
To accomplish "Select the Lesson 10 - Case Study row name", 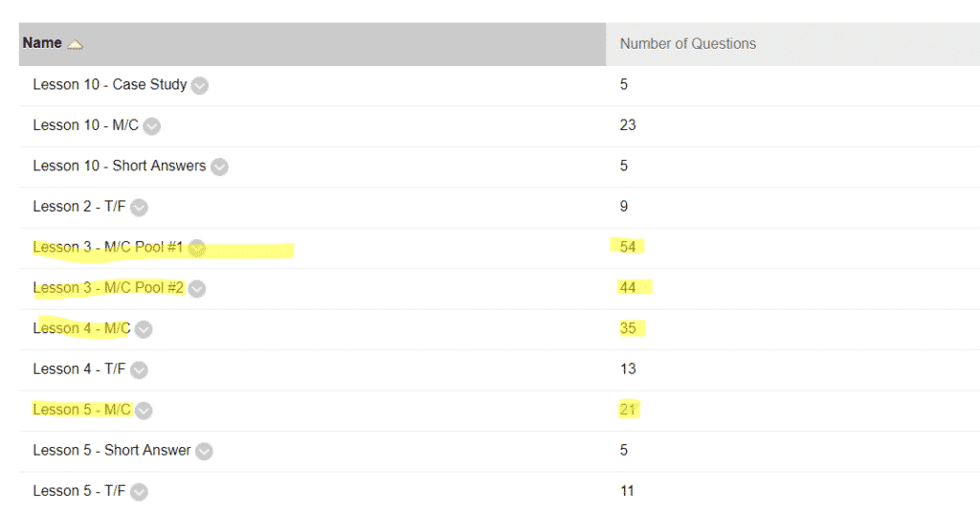I will coord(110,84).
